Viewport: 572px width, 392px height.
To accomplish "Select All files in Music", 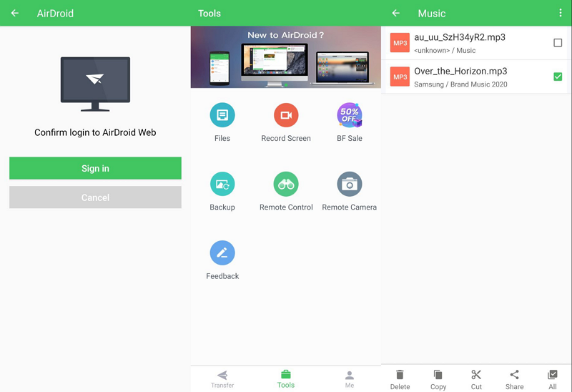I will (x=552, y=378).
